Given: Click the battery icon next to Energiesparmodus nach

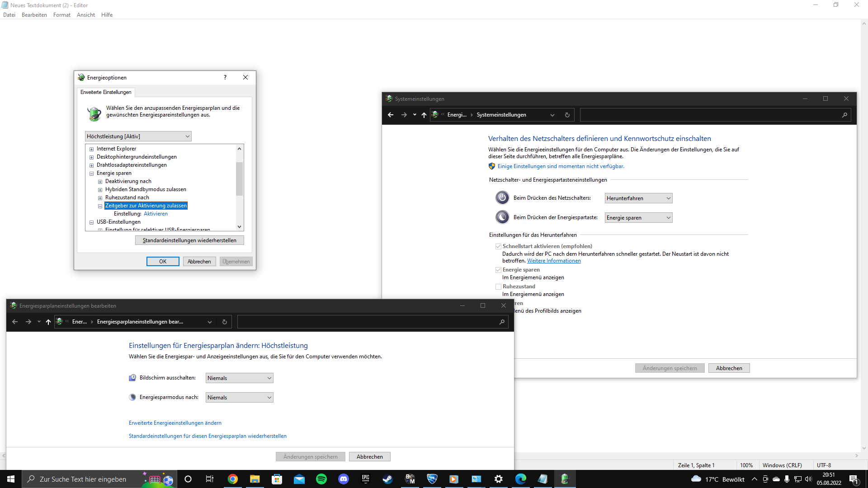Looking at the screenshot, I should coord(132,397).
